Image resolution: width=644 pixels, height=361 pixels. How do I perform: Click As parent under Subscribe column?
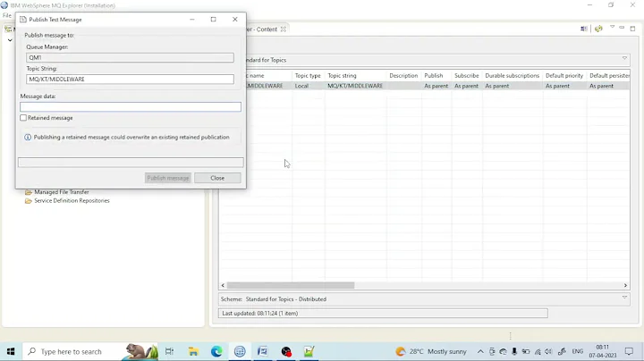[x=467, y=86]
